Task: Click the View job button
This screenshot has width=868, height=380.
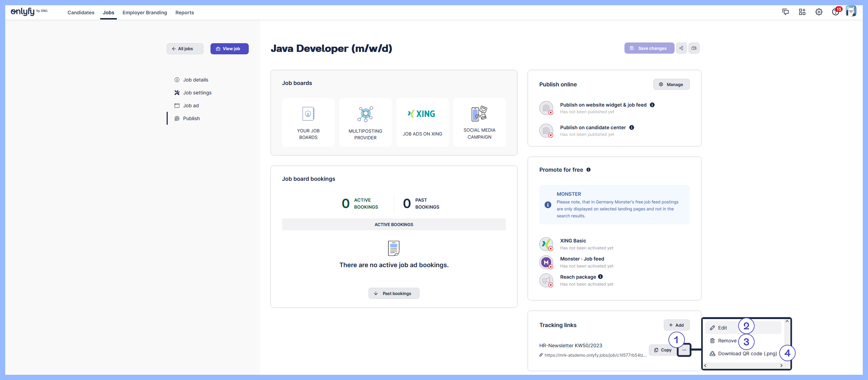Action: coord(229,49)
